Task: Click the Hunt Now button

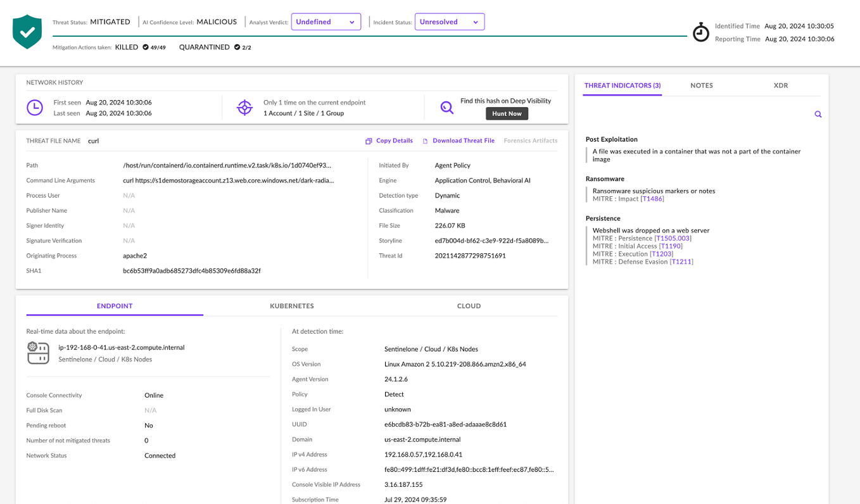Action: (507, 113)
